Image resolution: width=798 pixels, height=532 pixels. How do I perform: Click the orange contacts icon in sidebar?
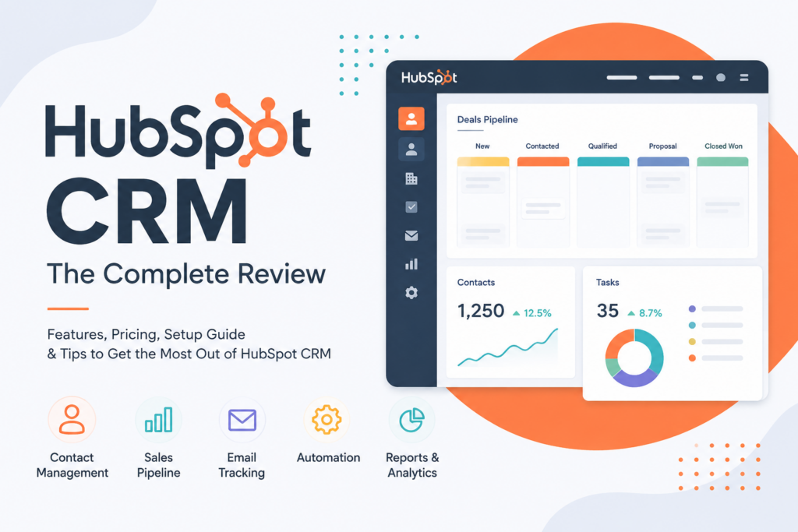(411, 118)
